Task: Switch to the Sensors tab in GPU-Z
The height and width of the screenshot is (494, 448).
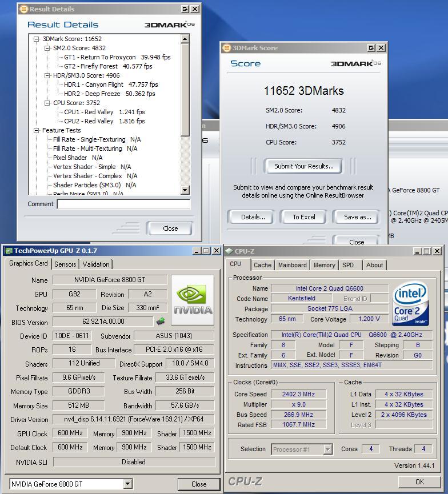Action: (x=65, y=264)
